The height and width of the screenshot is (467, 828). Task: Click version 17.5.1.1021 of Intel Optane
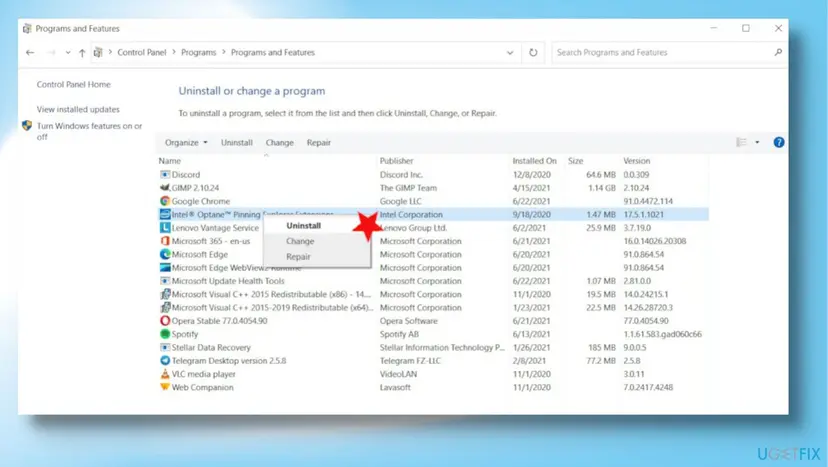point(643,214)
